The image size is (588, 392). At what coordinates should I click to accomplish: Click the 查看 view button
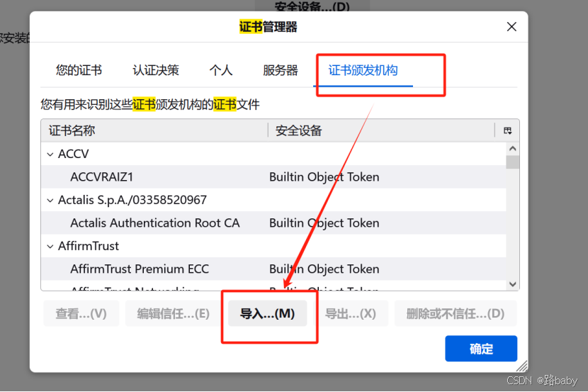pos(81,313)
